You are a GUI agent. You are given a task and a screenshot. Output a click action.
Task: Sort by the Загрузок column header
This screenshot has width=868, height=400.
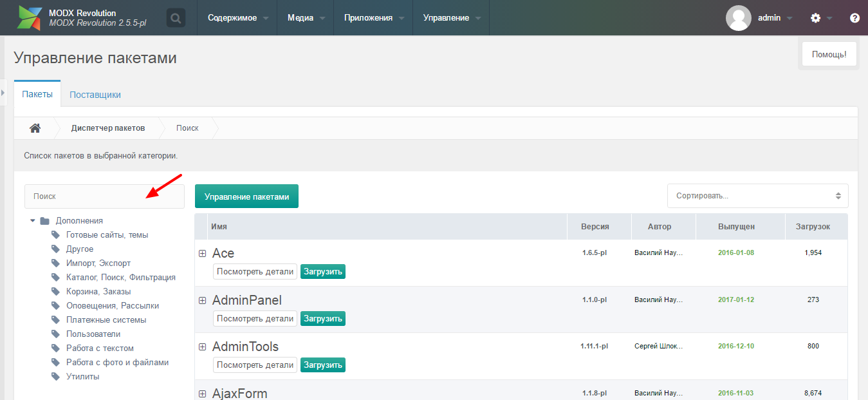[x=817, y=227]
